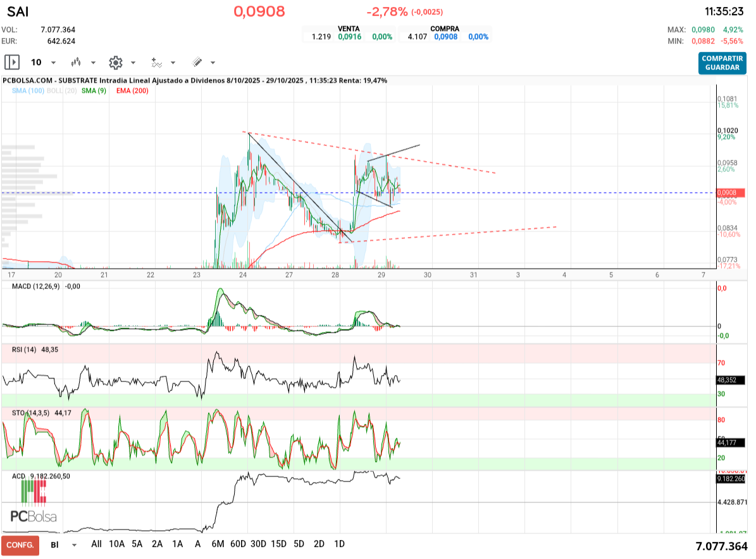This screenshot has height=559, width=756.
Task: Expand the interval dropdown showing 10
Action: pos(43,62)
